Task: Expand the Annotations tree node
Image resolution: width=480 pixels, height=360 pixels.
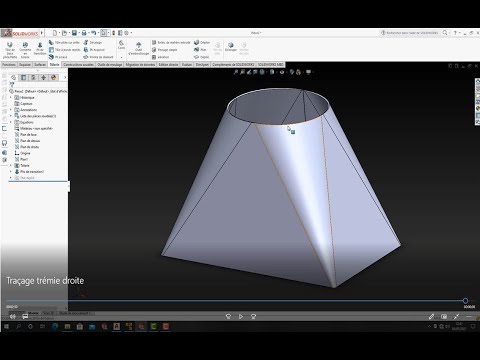Action: [x=11, y=110]
